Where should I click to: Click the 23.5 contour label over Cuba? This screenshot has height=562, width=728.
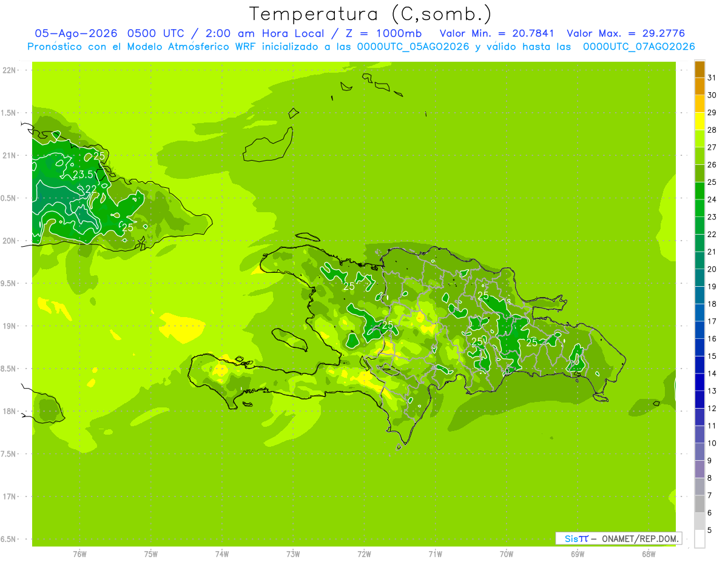pyautogui.click(x=83, y=175)
